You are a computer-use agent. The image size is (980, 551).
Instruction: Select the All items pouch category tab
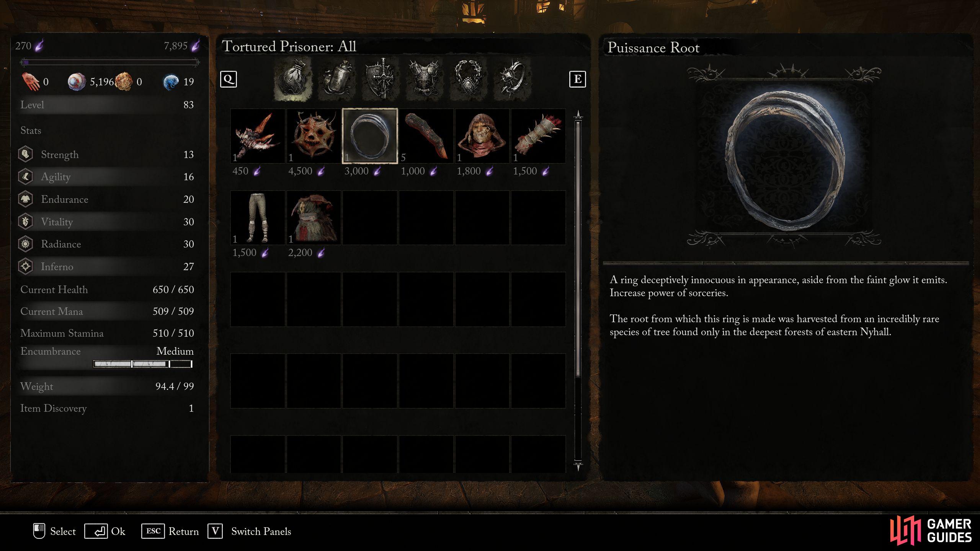293,79
